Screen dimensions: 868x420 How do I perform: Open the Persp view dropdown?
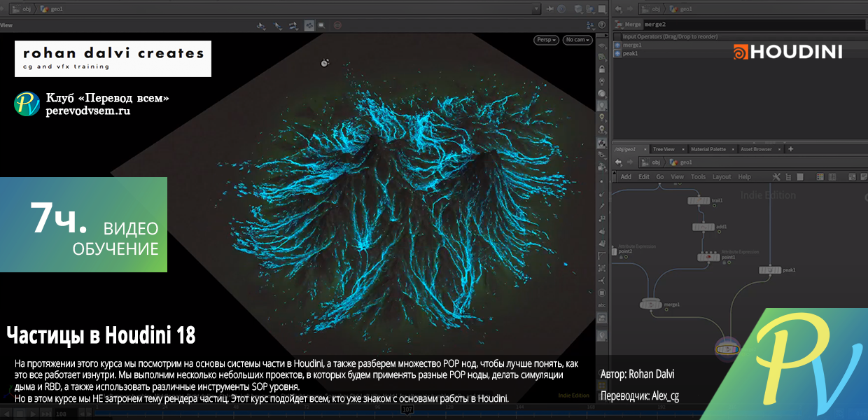click(x=547, y=40)
